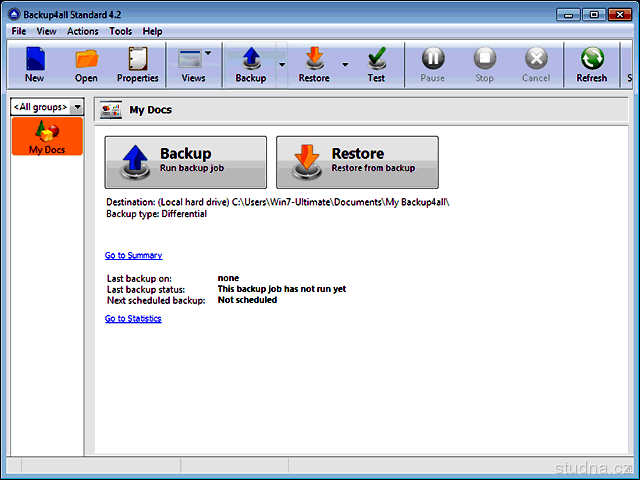Open the Tools menu

pos(120,32)
